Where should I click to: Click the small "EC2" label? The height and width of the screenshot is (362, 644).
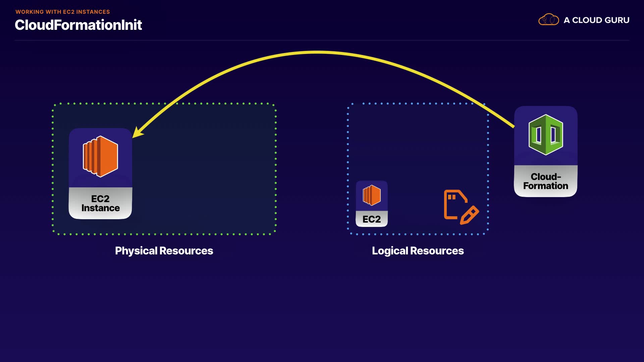[372, 219]
